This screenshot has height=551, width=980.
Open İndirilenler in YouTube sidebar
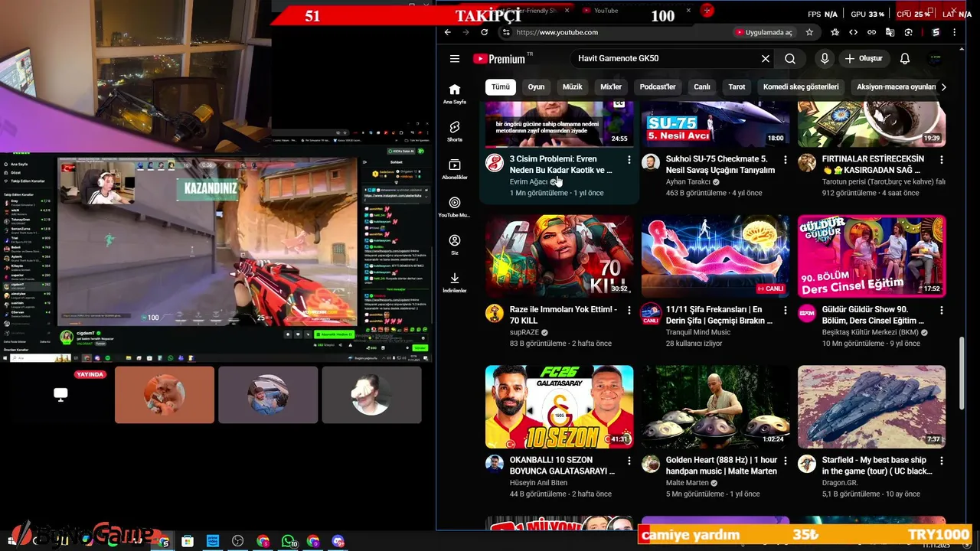[455, 282]
